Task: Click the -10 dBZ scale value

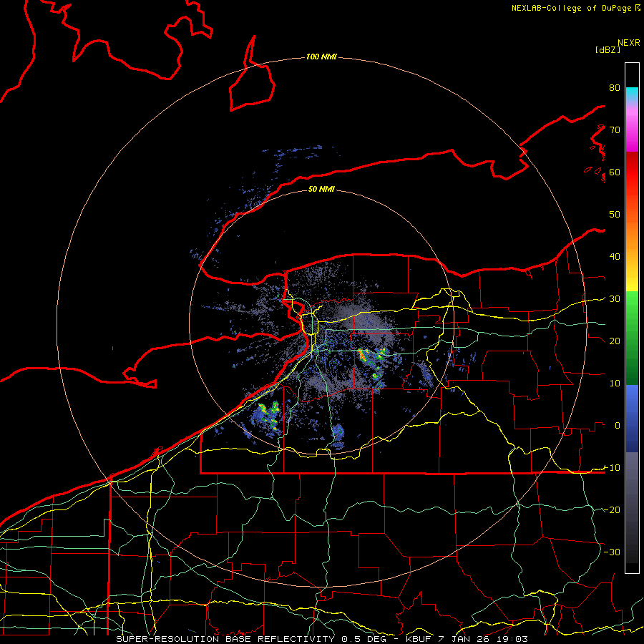Action: click(612, 467)
